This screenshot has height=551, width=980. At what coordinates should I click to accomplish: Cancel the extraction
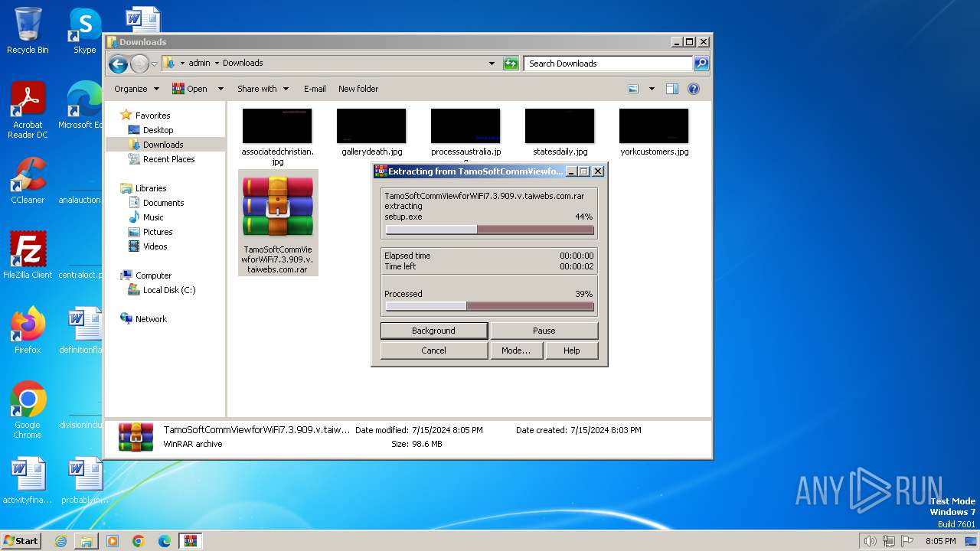pos(433,350)
